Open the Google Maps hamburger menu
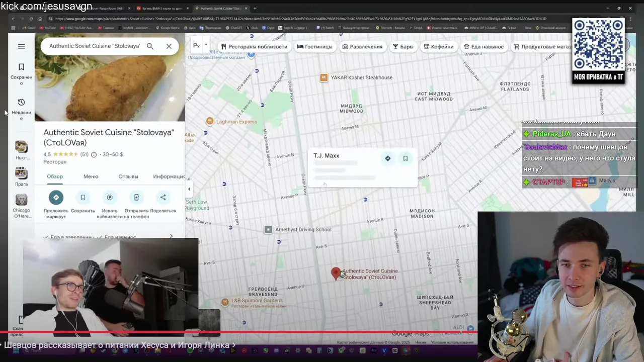This screenshot has width=644, height=362. tap(21, 46)
